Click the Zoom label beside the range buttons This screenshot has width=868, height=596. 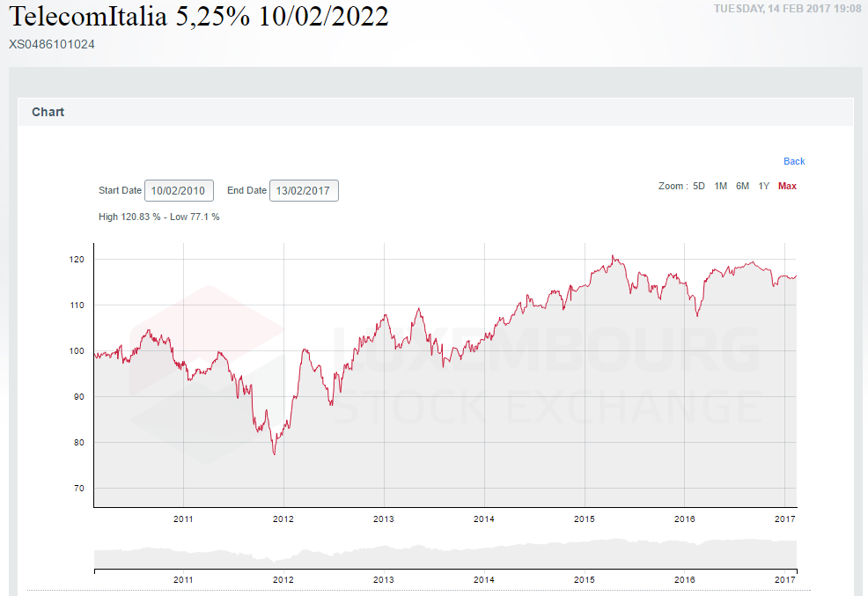(673, 186)
